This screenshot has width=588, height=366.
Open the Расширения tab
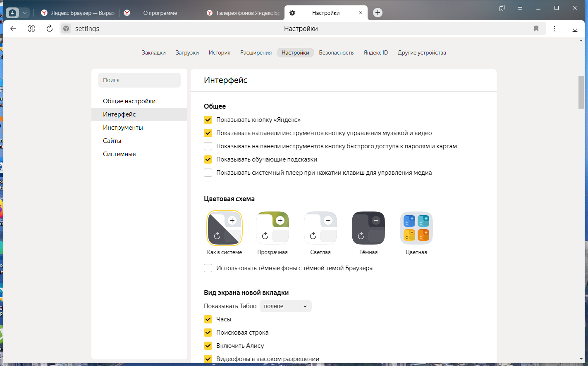click(256, 52)
